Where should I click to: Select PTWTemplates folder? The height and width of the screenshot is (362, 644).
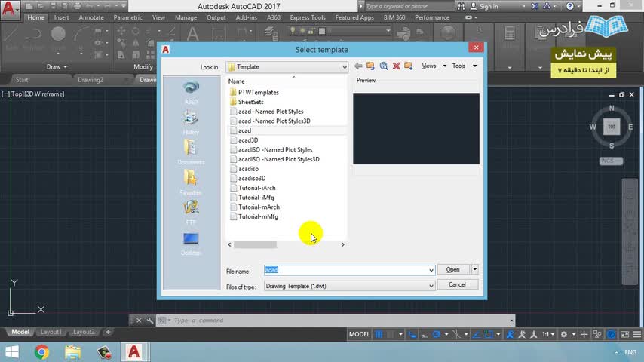[x=259, y=93]
